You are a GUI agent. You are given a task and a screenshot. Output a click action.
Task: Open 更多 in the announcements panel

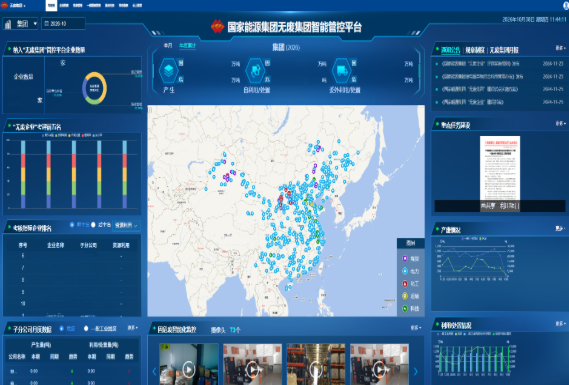click(x=560, y=48)
